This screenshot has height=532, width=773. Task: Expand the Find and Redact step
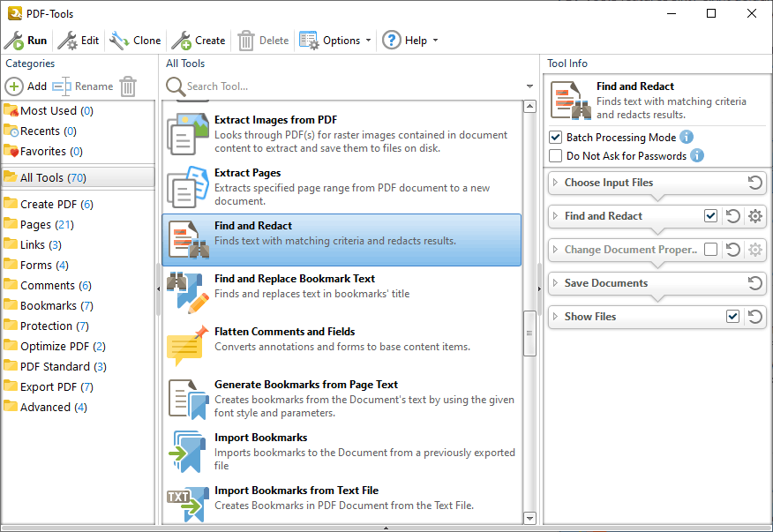point(556,216)
